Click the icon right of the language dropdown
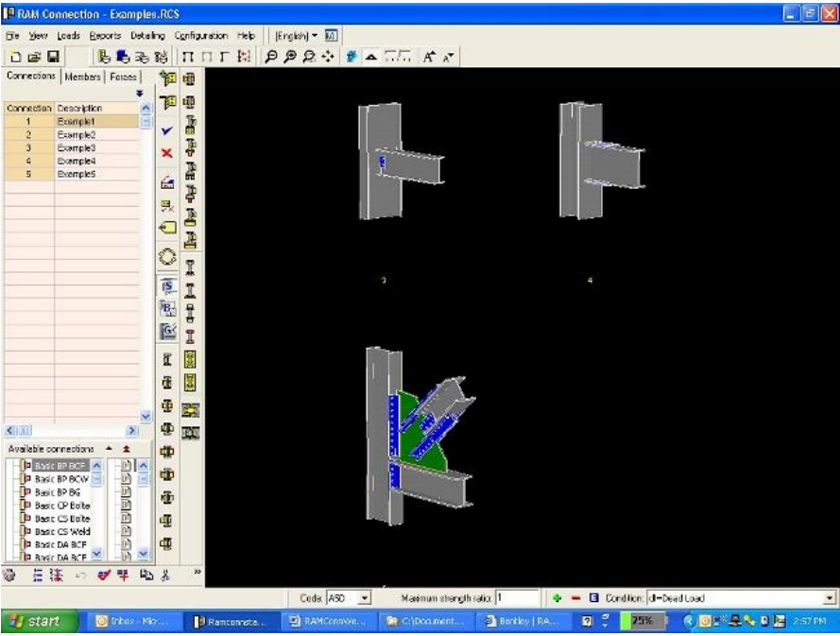The height and width of the screenshot is (636, 840). pyautogui.click(x=331, y=36)
